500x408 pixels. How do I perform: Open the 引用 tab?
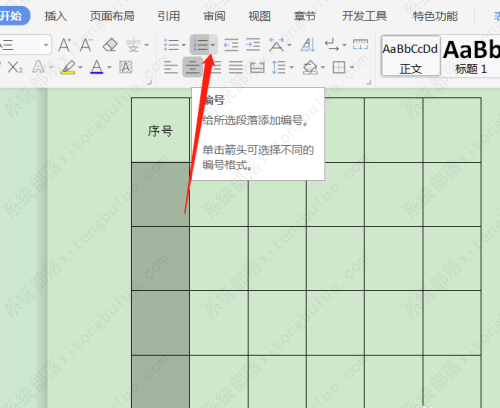169,16
